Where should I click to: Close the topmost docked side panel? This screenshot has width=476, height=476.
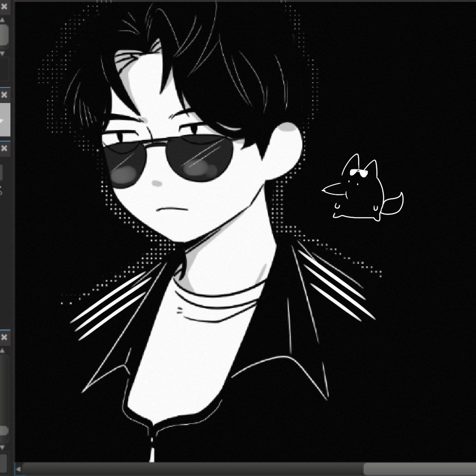pos(4,7)
